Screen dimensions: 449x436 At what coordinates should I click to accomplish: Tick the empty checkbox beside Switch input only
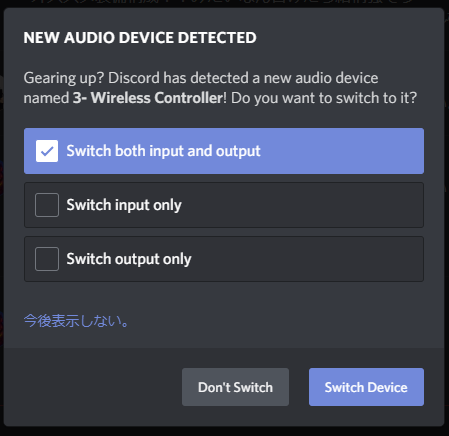point(47,205)
